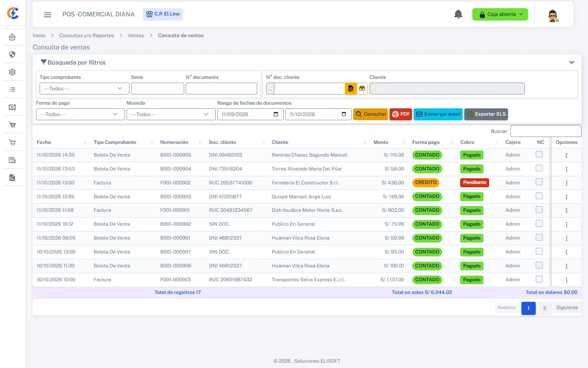This screenshot has height=368, width=588.
Task: Click the numbered list icon in sidebar
Action: [12, 90]
